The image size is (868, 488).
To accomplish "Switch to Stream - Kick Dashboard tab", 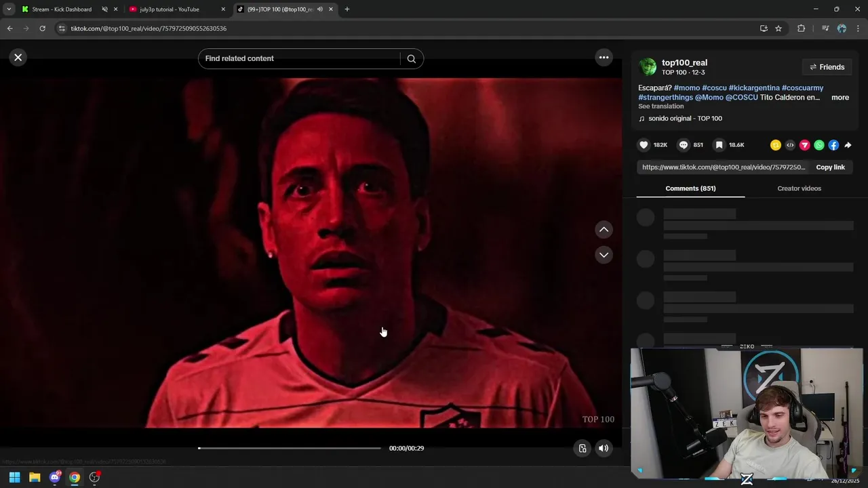I will [62, 9].
